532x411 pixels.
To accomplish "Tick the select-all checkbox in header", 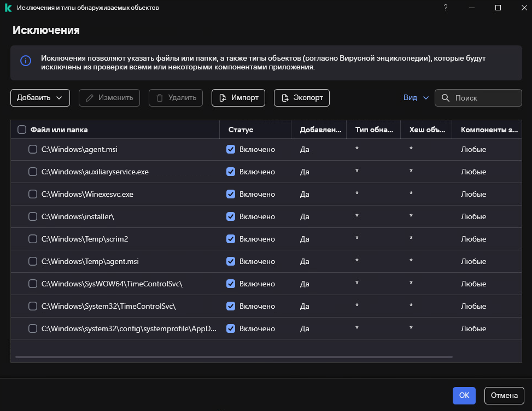I will pyautogui.click(x=22, y=130).
